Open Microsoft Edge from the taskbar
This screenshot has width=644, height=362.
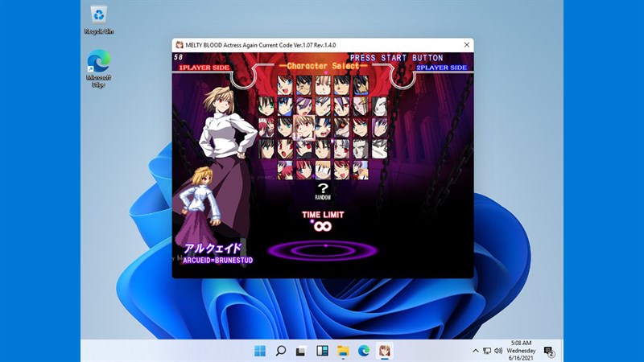[364, 351]
